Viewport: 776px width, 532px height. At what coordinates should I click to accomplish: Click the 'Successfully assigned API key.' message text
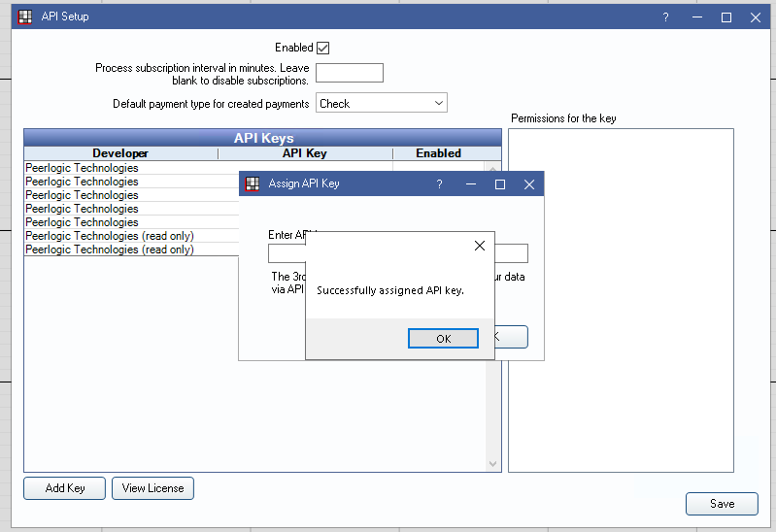(x=390, y=290)
